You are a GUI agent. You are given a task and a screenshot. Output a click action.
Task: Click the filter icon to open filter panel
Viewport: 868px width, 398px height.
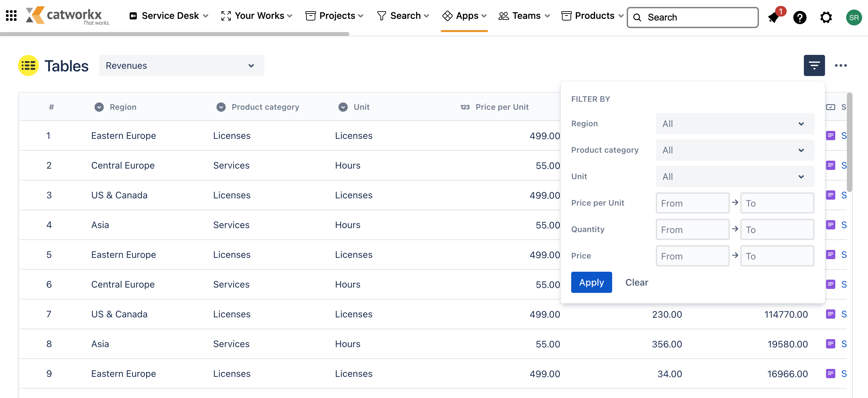coord(814,65)
